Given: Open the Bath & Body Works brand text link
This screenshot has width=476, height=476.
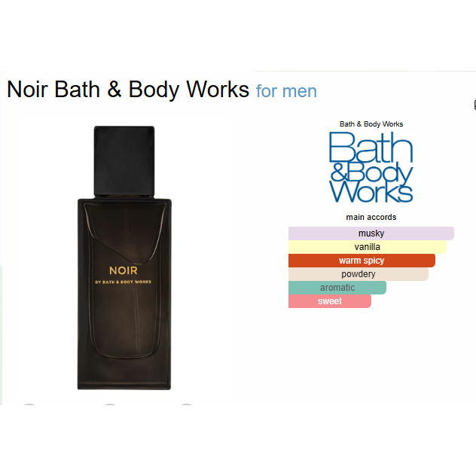Looking at the screenshot, I should click(371, 124).
